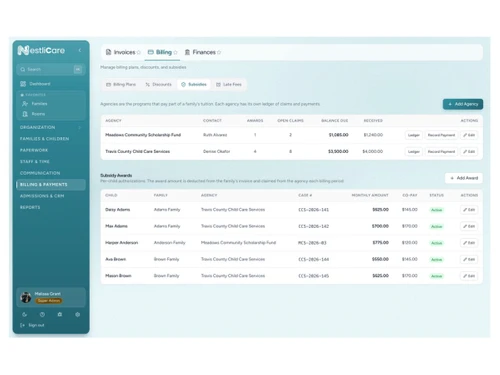Click the Monthly Amount column header
Viewport: 500px width, 375px height.
[x=370, y=195]
